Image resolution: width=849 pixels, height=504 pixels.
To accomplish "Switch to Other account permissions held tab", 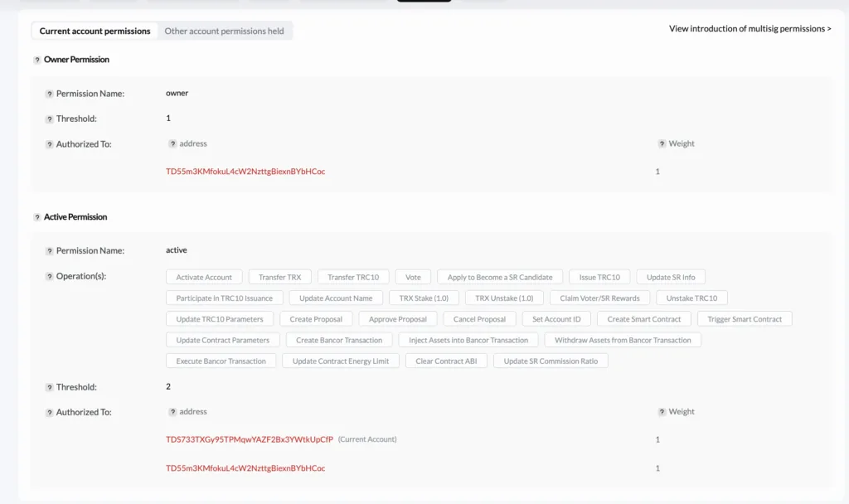I will (224, 31).
